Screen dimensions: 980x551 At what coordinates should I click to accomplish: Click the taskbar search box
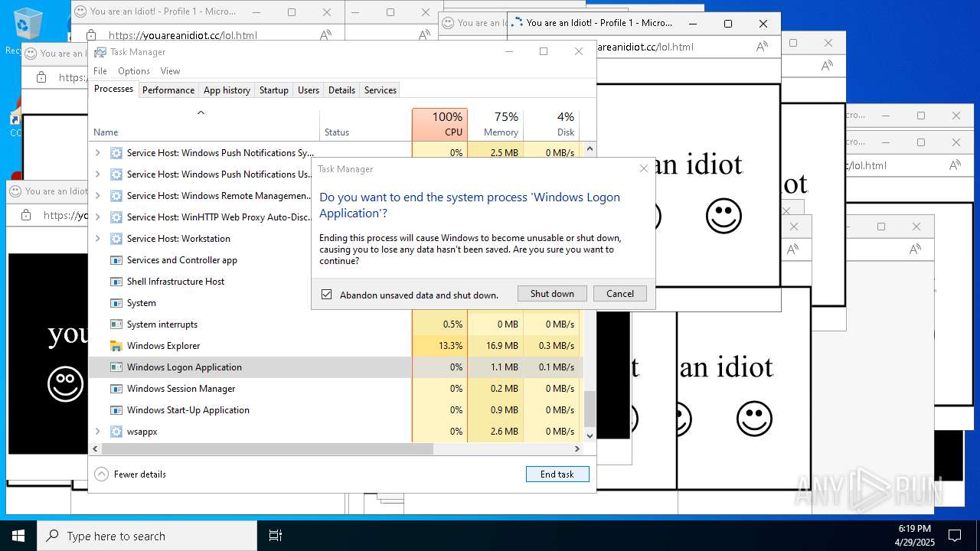click(147, 536)
